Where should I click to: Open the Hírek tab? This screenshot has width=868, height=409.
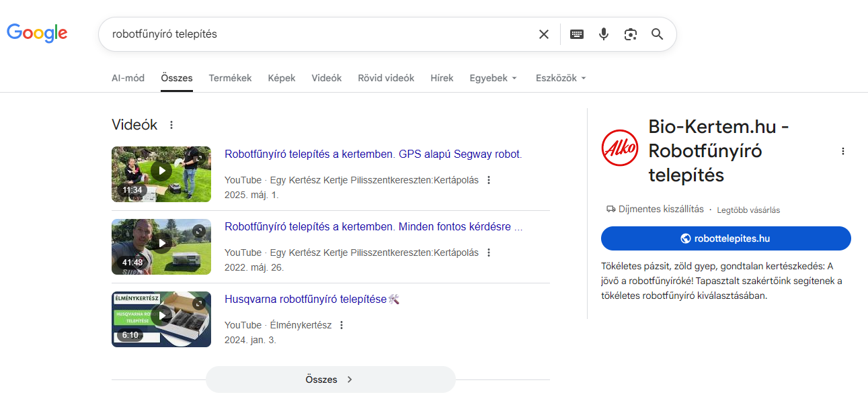[x=442, y=78]
